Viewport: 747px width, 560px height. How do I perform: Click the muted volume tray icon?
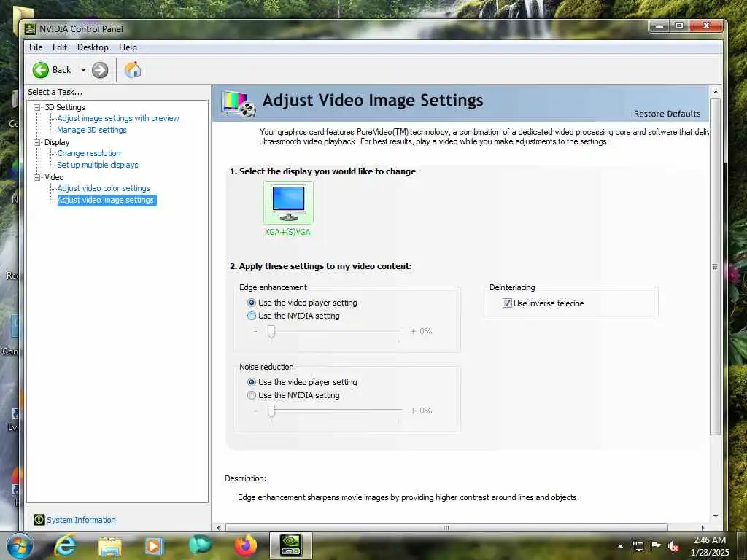[x=673, y=546]
